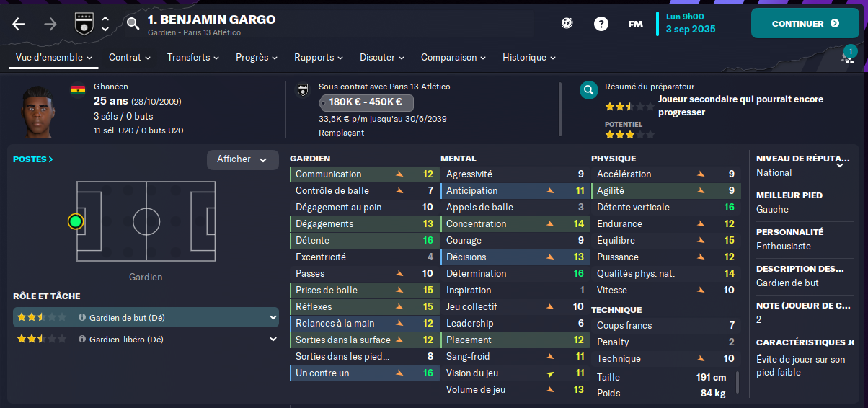Expand the Gardien de but role chevron
The height and width of the screenshot is (408, 868).
pos(273,317)
